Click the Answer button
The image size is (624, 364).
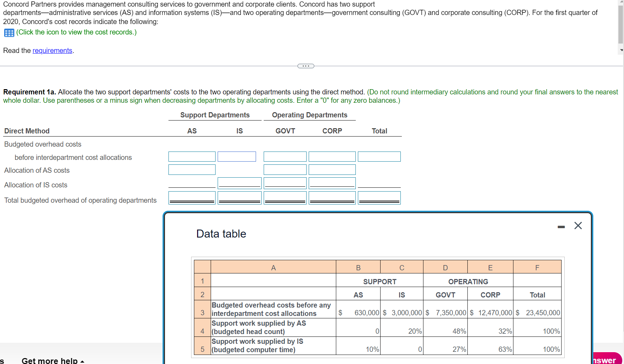[x=606, y=359]
